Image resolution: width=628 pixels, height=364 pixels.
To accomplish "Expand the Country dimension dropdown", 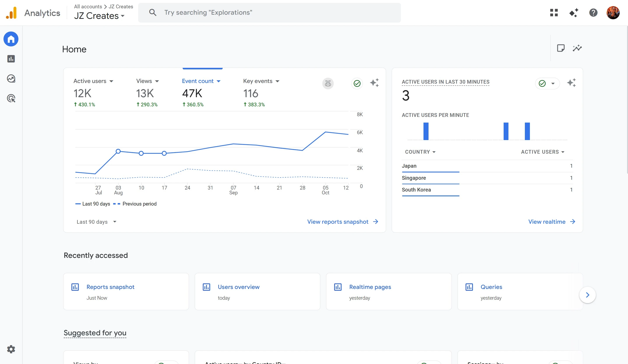I will (420, 152).
